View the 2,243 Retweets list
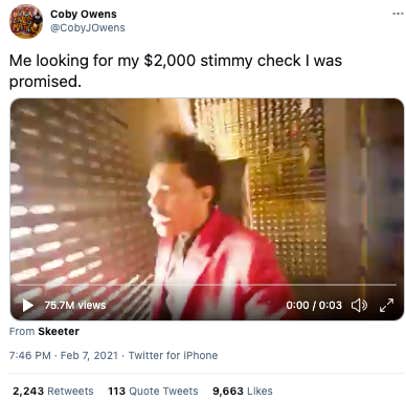 coord(53,391)
